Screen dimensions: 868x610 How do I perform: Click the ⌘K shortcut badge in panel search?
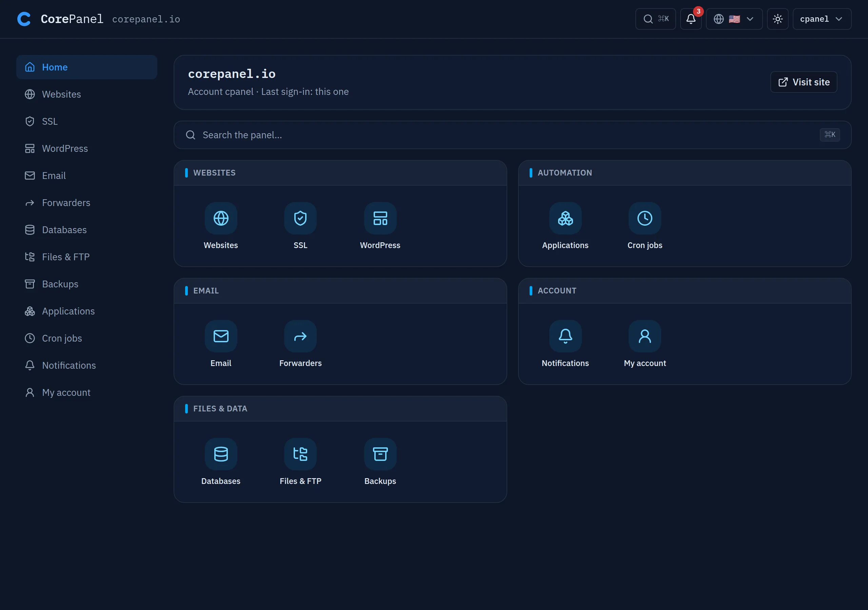(x=830, y=135)
